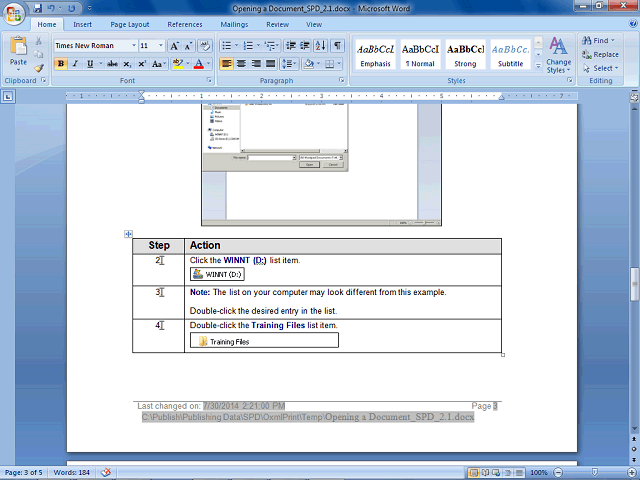Center align the paragraph
This screenshot has height=480, width=640.
(x=241, y=64)
